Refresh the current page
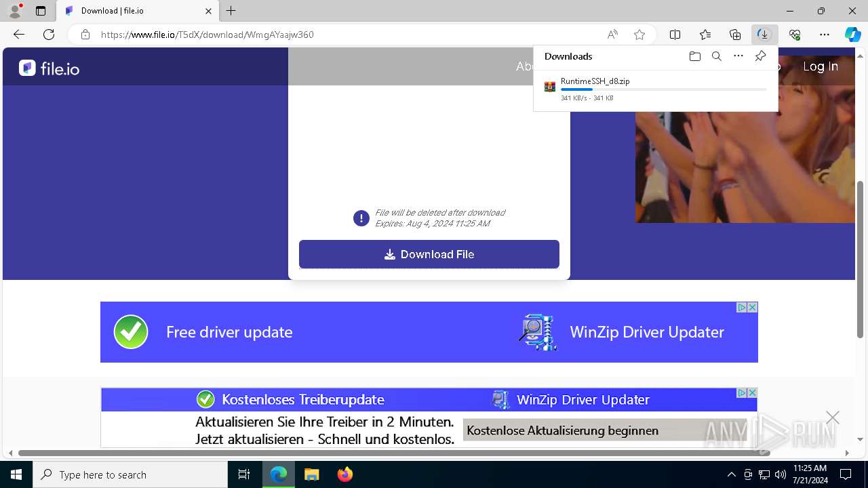The image size is (868, 488). pyautogui.click(x=49, y=35)
